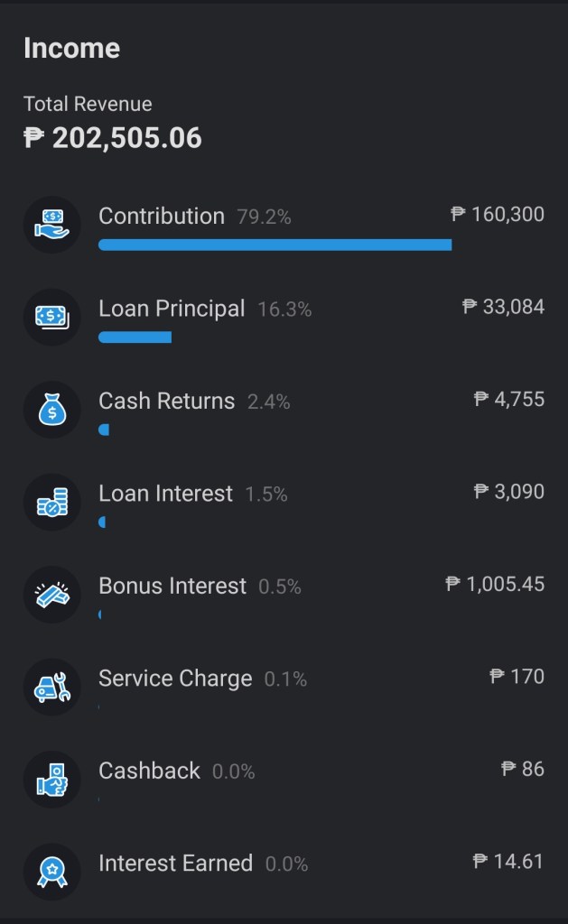Tap the Cash Returns money bag icon
568x924 pixels.
coord(51,410)
